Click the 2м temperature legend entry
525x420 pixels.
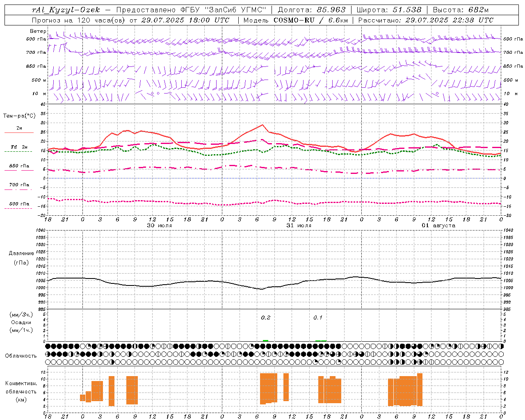click(x=19, y=128)
